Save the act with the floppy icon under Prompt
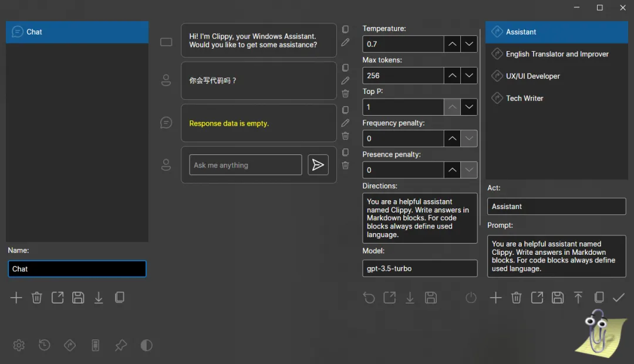 click(558, 298)
